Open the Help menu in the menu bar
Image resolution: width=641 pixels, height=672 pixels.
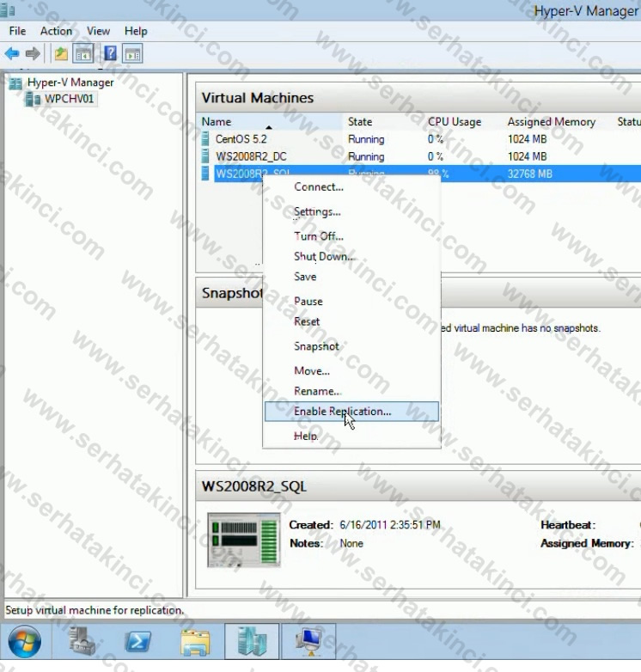[136, 31]
